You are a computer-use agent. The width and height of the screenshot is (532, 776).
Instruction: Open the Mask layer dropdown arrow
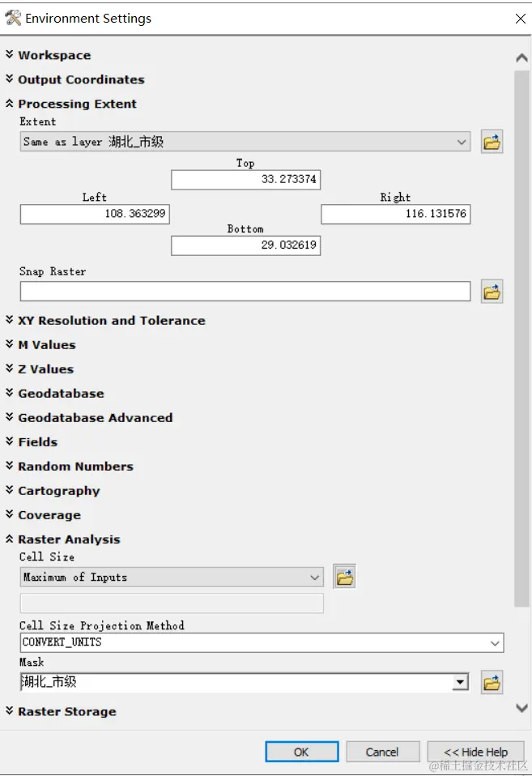(460, 682)
